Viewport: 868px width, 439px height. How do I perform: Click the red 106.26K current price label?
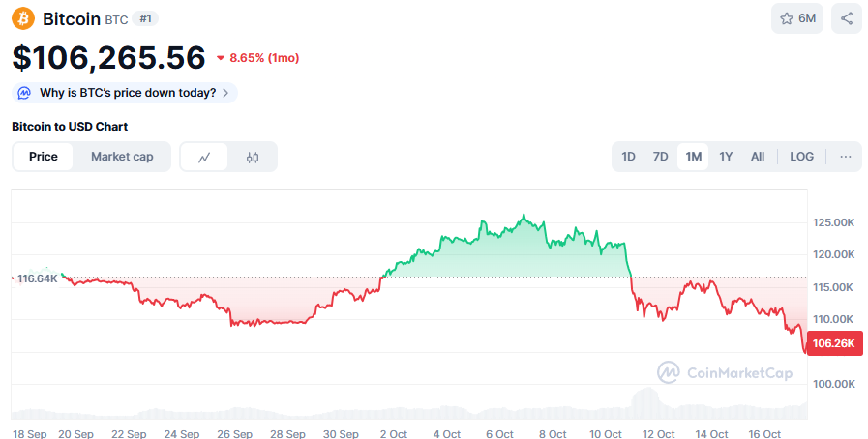pyautogui.click(x=834, y=343)
